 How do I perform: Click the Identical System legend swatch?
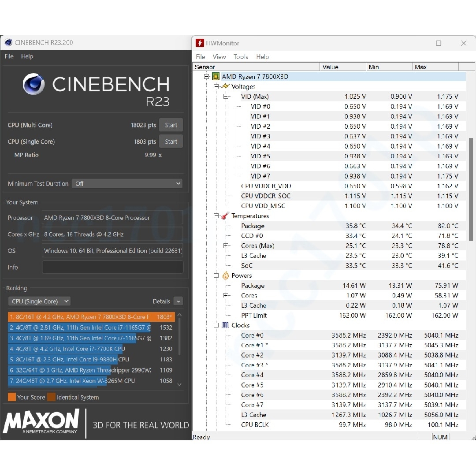click(x=51, y=397)
